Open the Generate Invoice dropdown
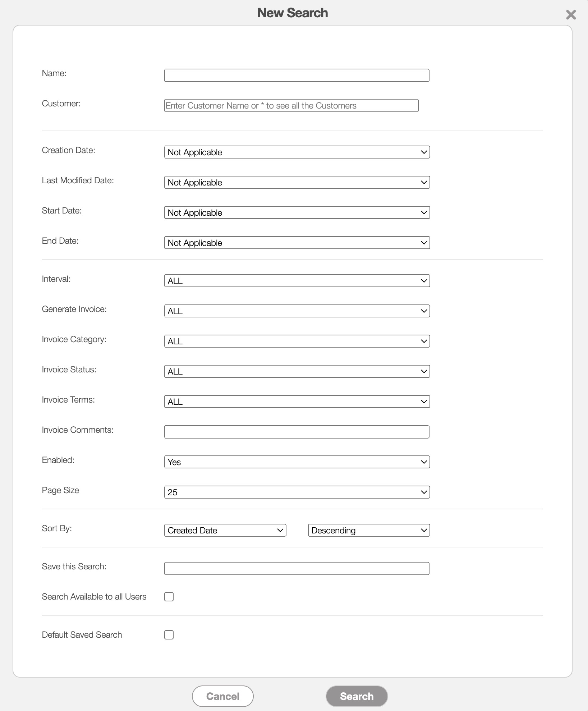 pos(297,311)
